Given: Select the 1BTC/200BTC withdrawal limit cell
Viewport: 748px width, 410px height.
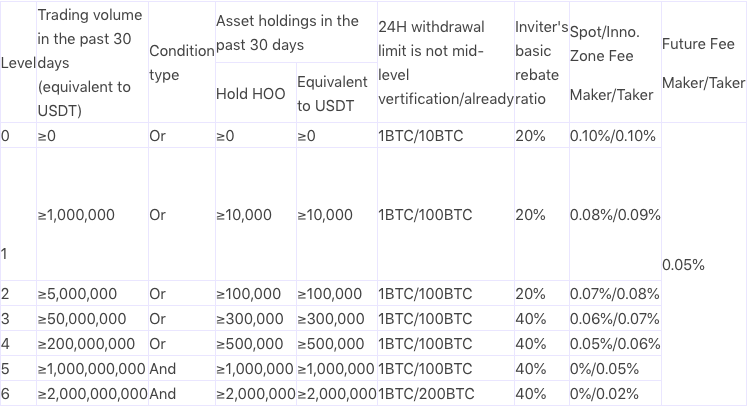Looking at the screenshot, I should click(446, 393).
